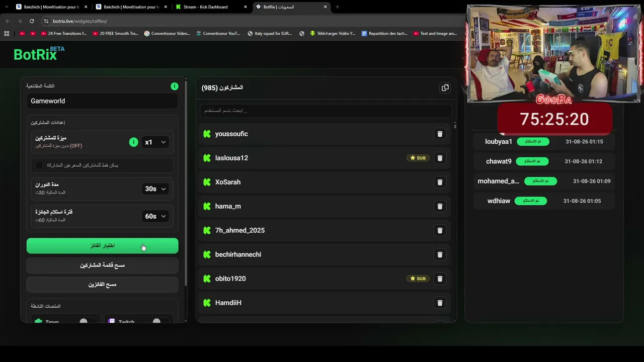Open the 20 FREE Smooth Tra... bookmark
Image resolution: width=644 pixels, height=362 pixels.
tap(115, 34)
